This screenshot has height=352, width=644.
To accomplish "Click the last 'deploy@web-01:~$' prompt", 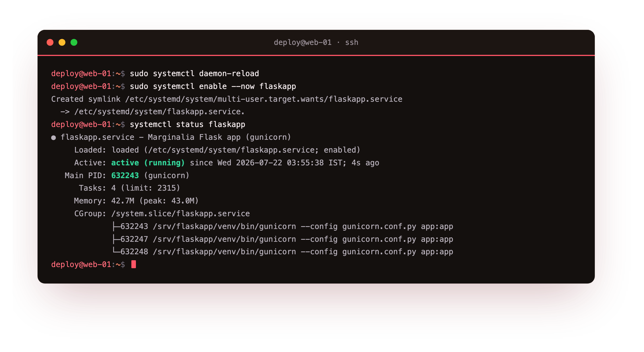I will (88, 264).
